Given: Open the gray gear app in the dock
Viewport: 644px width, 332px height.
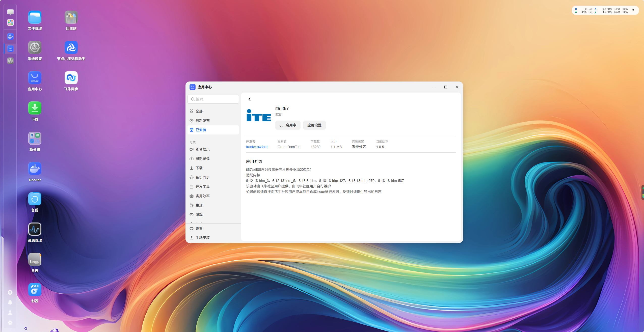Looking at the screenshot, I should (10, 61).
